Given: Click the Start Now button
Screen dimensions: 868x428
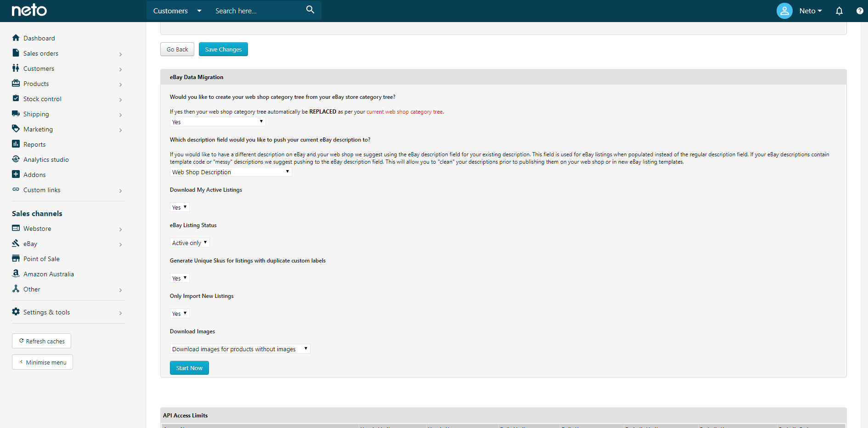Looking at the screenshot, I should click(189, 368).
